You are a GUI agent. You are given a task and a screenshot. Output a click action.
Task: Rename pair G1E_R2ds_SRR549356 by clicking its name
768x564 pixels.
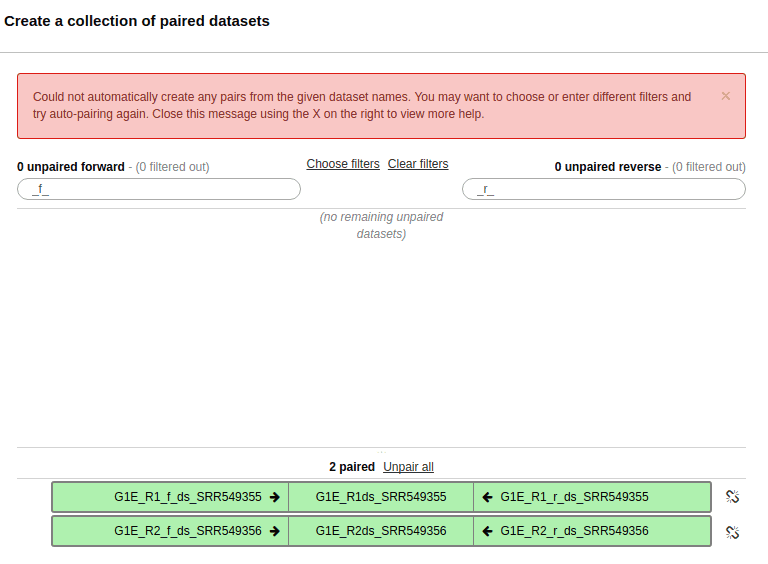381,531
